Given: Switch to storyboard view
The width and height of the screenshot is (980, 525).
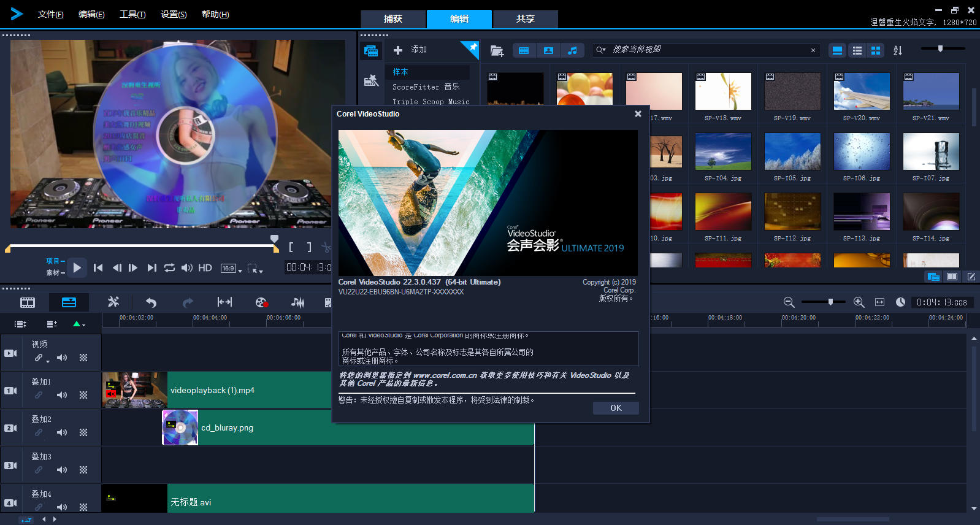Looking at the screenshot, I should (x=28, y=302).
